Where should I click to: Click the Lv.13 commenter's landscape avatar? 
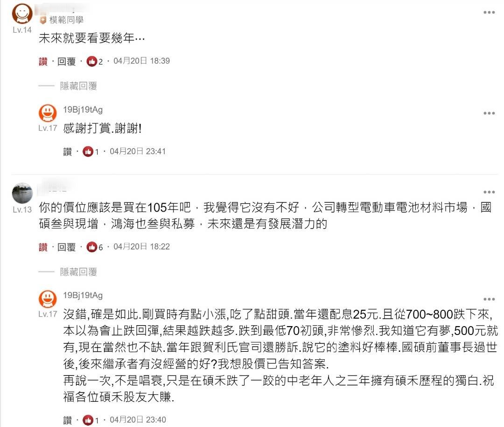[22, 193]
